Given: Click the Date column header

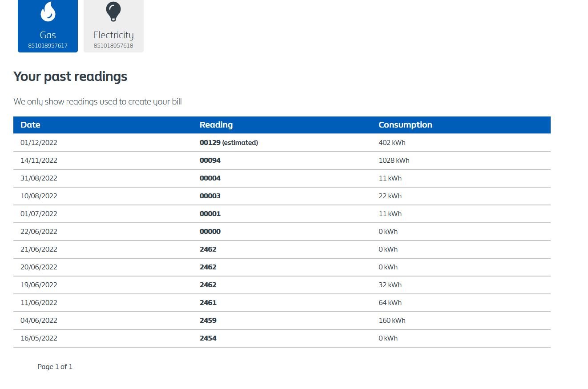Looking at the screenshot, I should pyautogui.click(x=30, y=125).
